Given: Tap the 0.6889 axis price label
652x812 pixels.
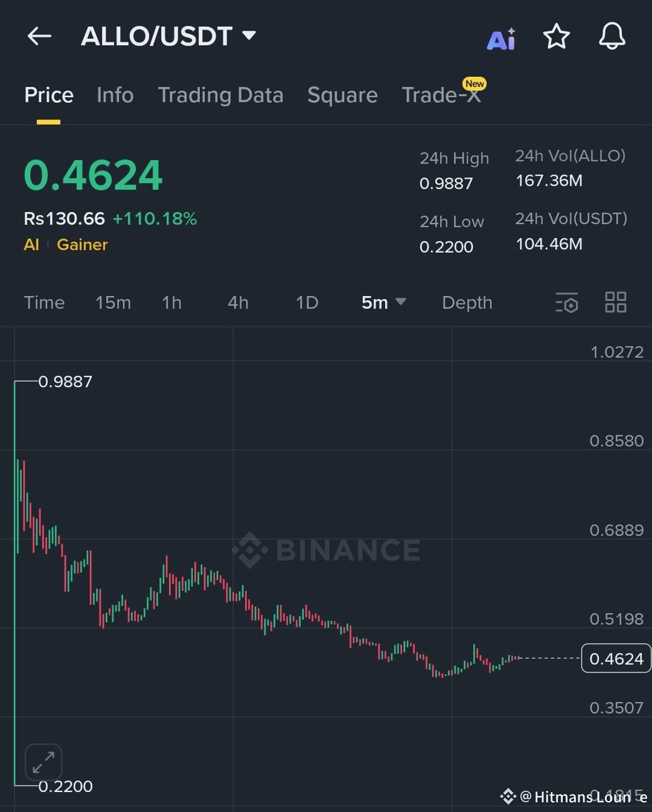Looking at the screenshot, I should point(617,530).
